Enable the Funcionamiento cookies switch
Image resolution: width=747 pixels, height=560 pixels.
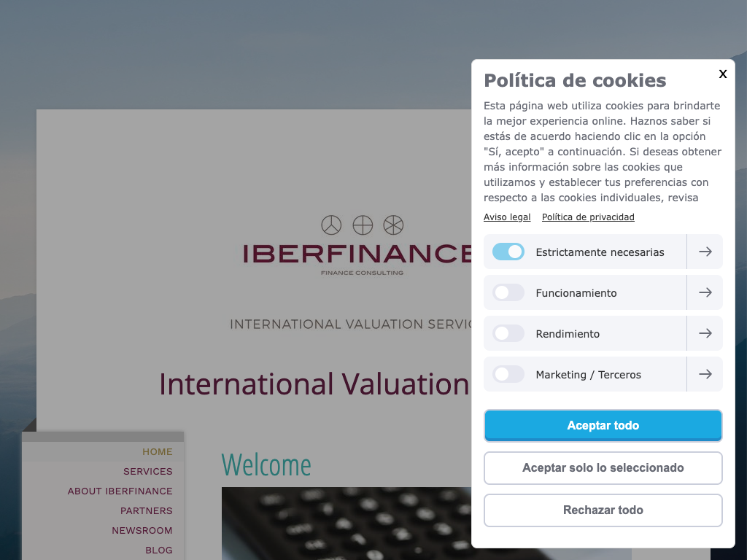pos(508,292)
